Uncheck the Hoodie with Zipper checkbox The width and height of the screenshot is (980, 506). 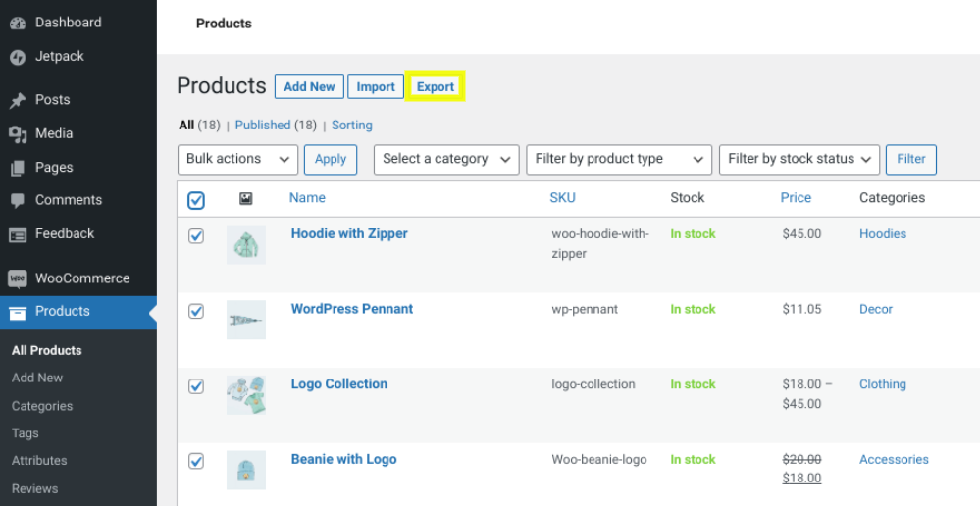click(196, 236)
